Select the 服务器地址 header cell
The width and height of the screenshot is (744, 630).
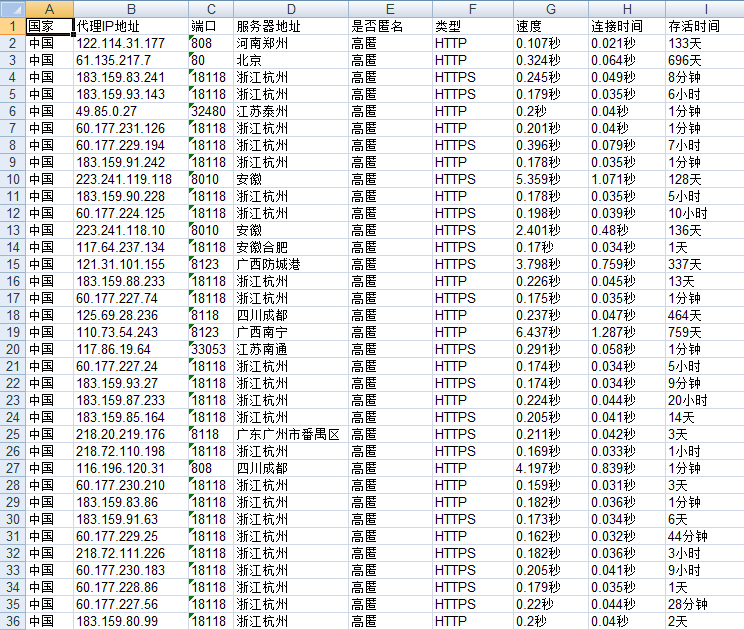(290, 26)
